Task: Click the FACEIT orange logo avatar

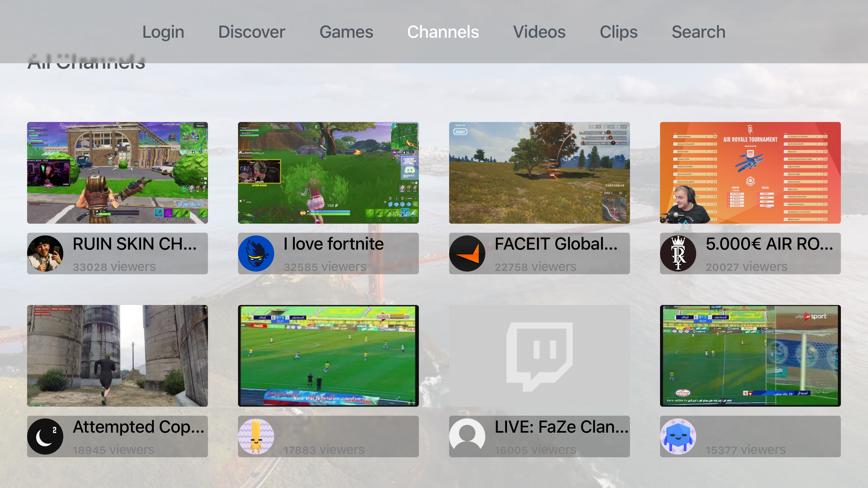Action: tap(467, 253)
